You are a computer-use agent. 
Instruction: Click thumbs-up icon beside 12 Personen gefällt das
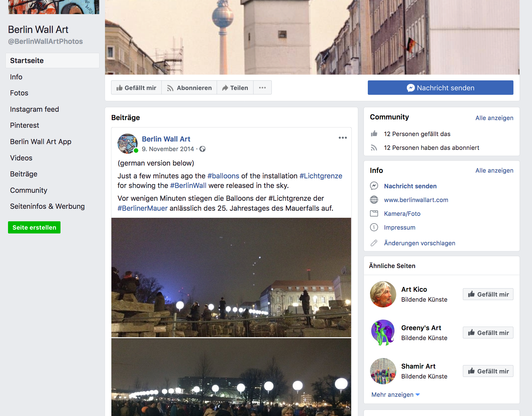(x=374, y=134)
